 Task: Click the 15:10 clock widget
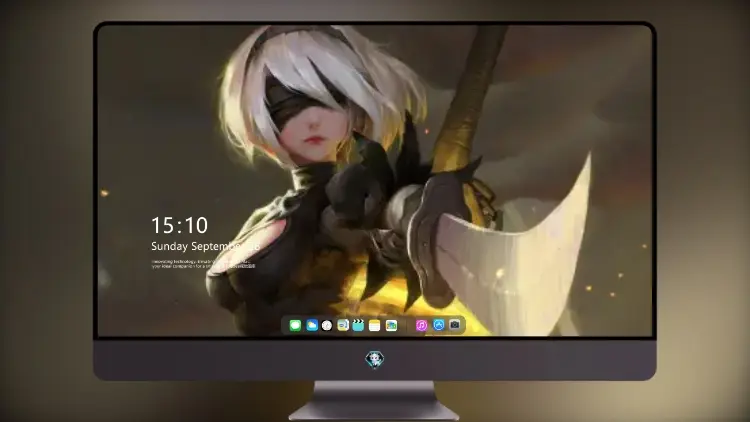click(180, 225)
